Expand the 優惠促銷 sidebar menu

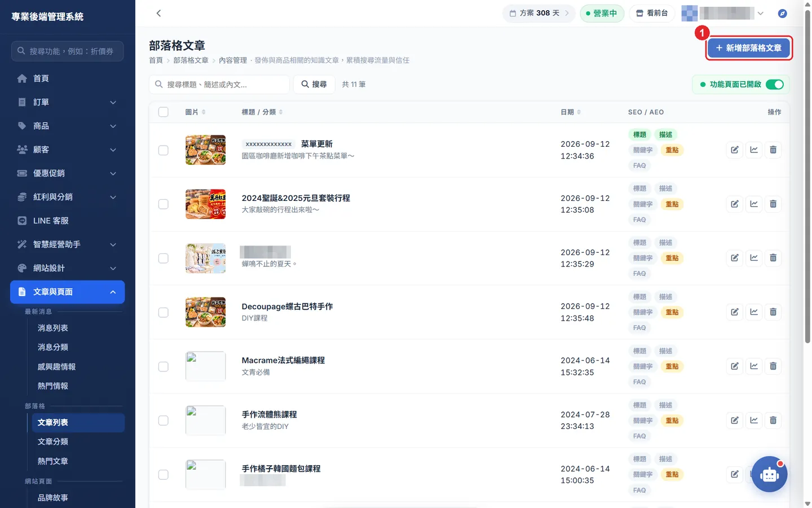(68, 173)
